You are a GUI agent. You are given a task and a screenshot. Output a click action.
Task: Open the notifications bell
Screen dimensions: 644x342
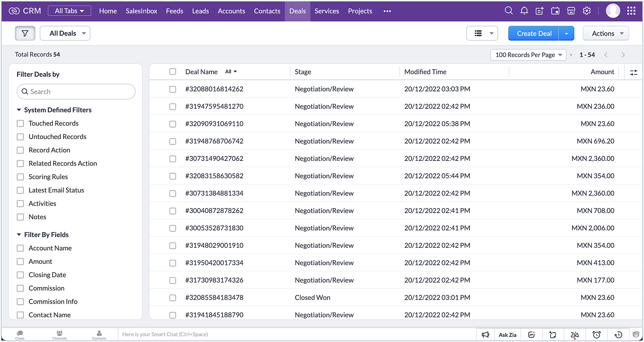click(524, 11)
